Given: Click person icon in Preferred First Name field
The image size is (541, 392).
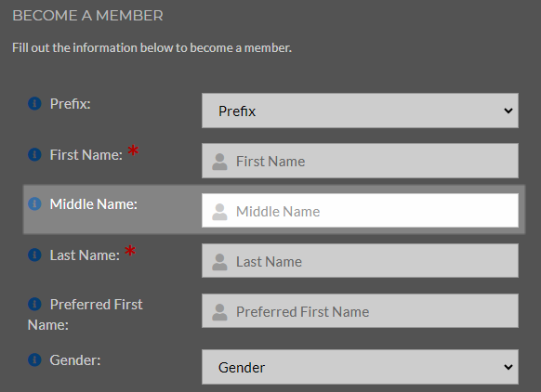Looking at the screenshot, I should point(219,312).
